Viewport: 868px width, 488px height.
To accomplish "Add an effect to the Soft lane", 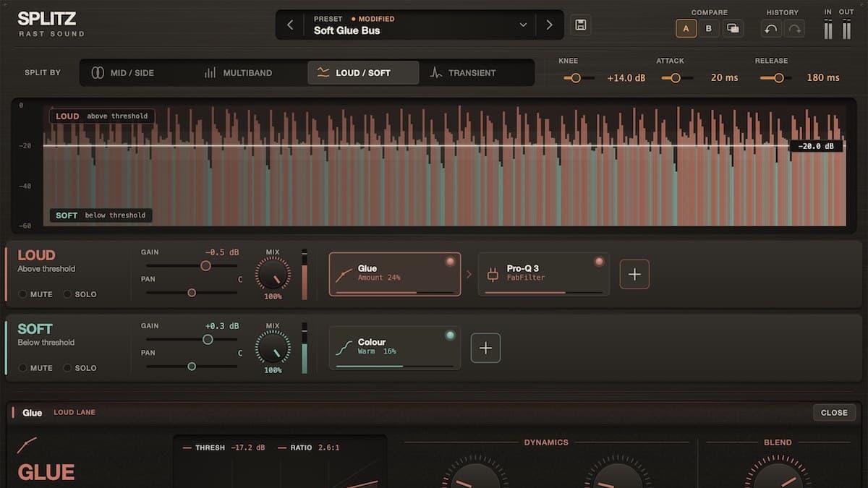I will pyautogui.click(x=485, y=348).
